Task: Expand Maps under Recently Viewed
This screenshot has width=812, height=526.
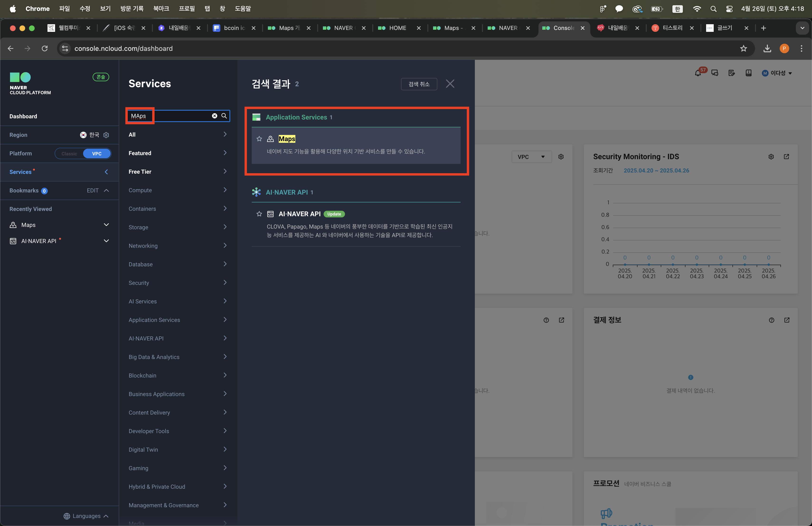Action: (106, 225)
